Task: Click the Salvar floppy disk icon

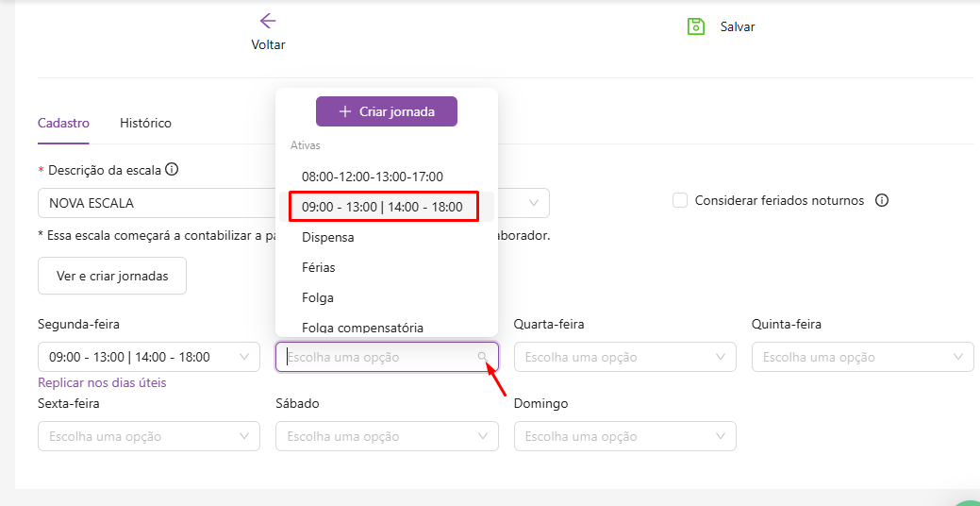Action: click(696, 26)
